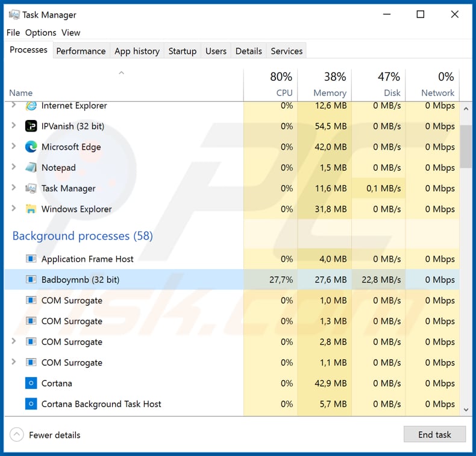
Task: Click the Task Manager title bar icon
Action: pyautogui.click(x=14, y=14)
